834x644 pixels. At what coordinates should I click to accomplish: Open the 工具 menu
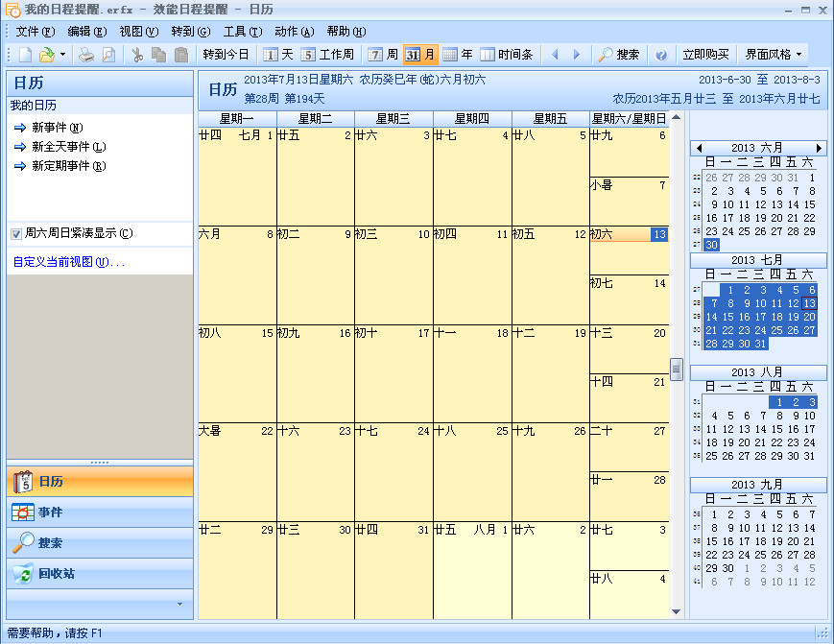(x=243, y=32)
